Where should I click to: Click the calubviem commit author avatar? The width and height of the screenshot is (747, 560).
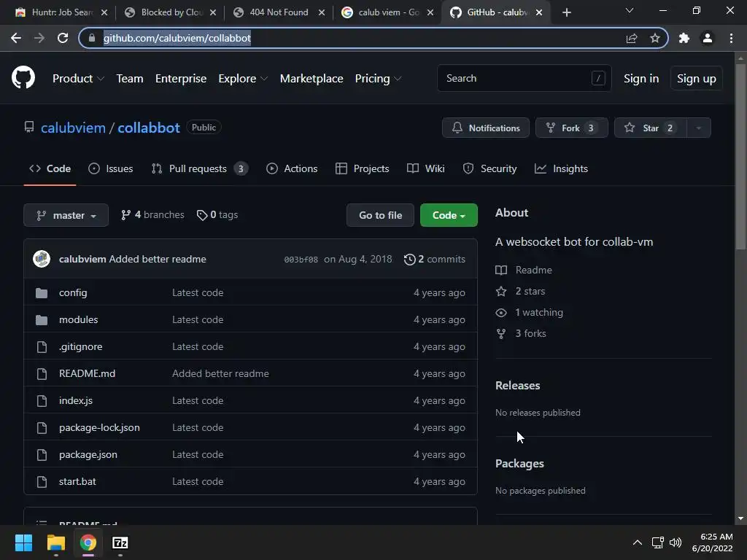click(x=42, y=259)
